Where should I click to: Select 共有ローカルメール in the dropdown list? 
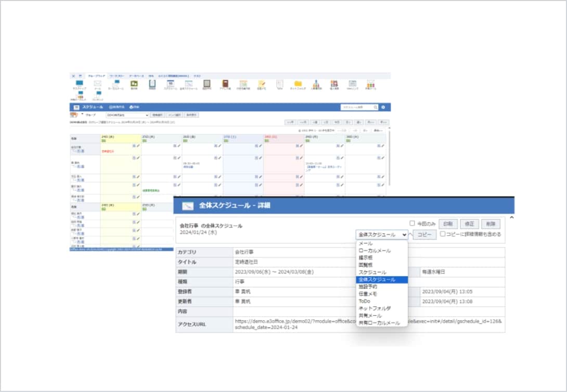[381, 323]
